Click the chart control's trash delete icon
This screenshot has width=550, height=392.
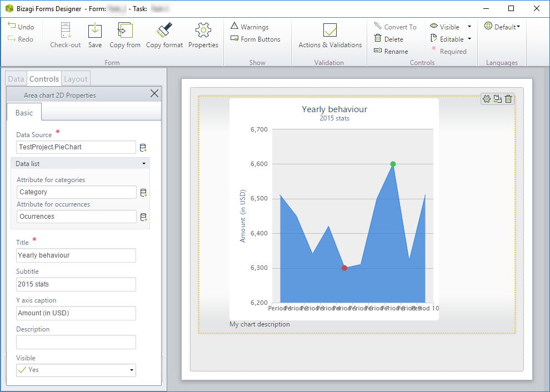(508, 99)
